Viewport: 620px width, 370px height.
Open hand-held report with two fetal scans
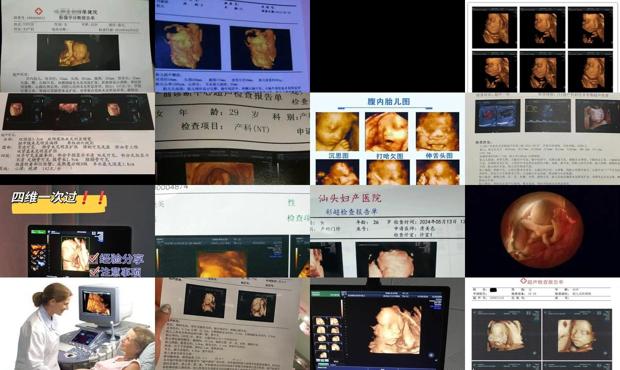pos(232,324)
